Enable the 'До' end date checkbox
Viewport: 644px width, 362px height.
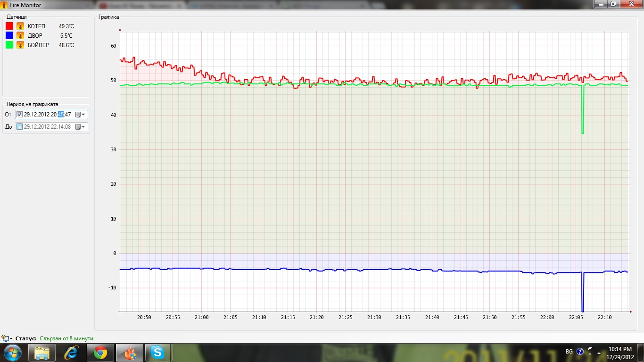pyautogui.click(x=19, y=127)
